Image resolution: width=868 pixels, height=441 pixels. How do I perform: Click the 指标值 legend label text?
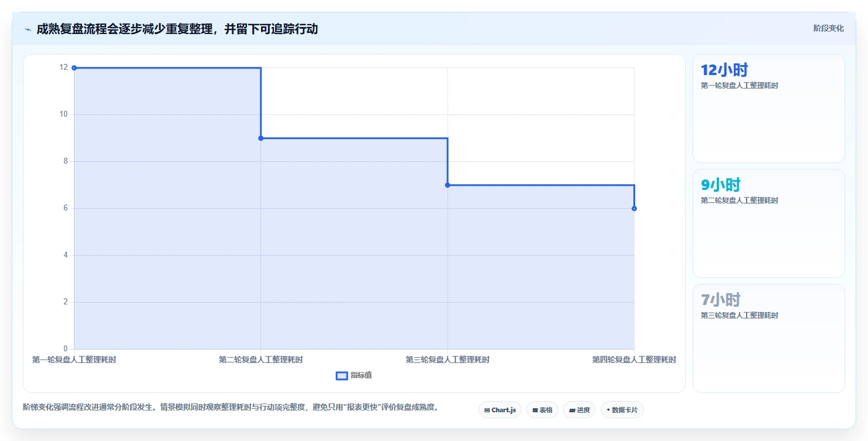click(361, 375)
